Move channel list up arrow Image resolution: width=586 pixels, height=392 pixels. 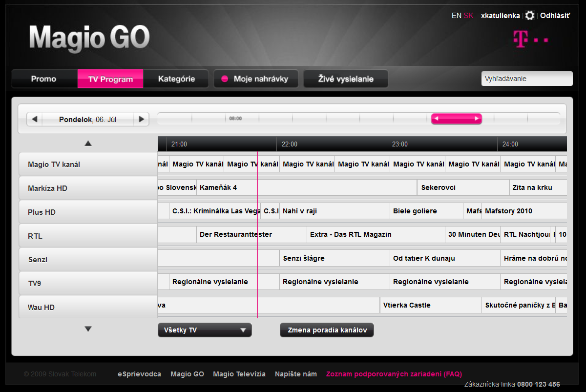pyautogui.click(x=88, y=143)
